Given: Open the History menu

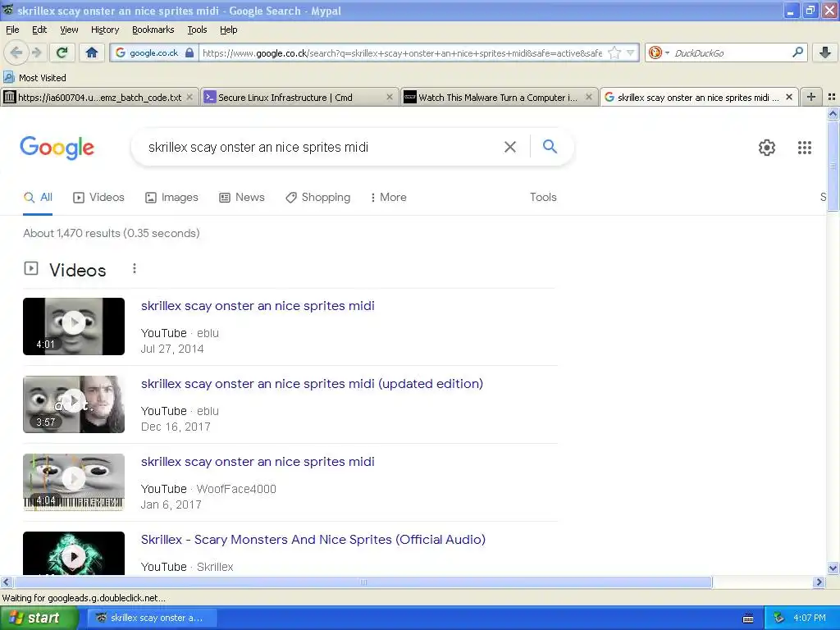Looking at the screenshot, I should [x=104, y=30].
